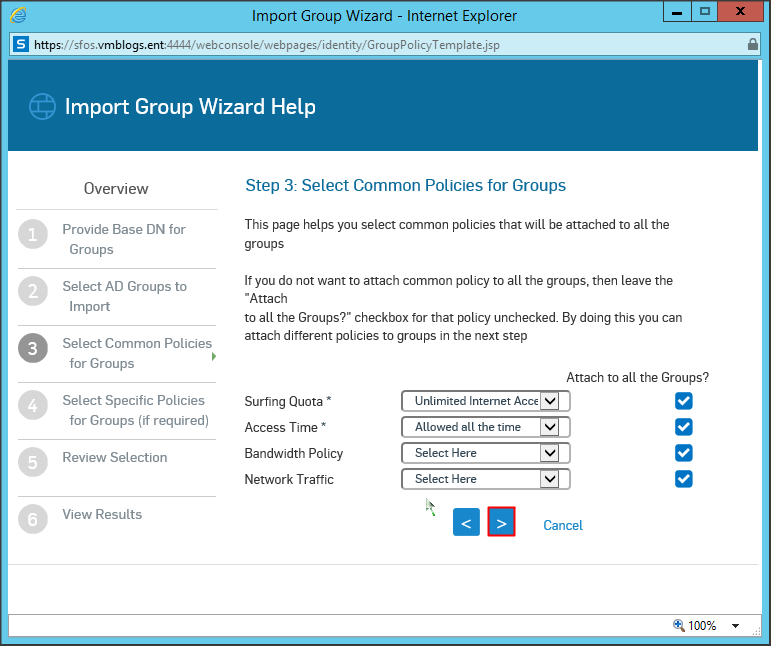771x646 pixels.
Task: Click the zoom magnifier icon in status bar
Action: pyautogui.click(x=679, y=626)
